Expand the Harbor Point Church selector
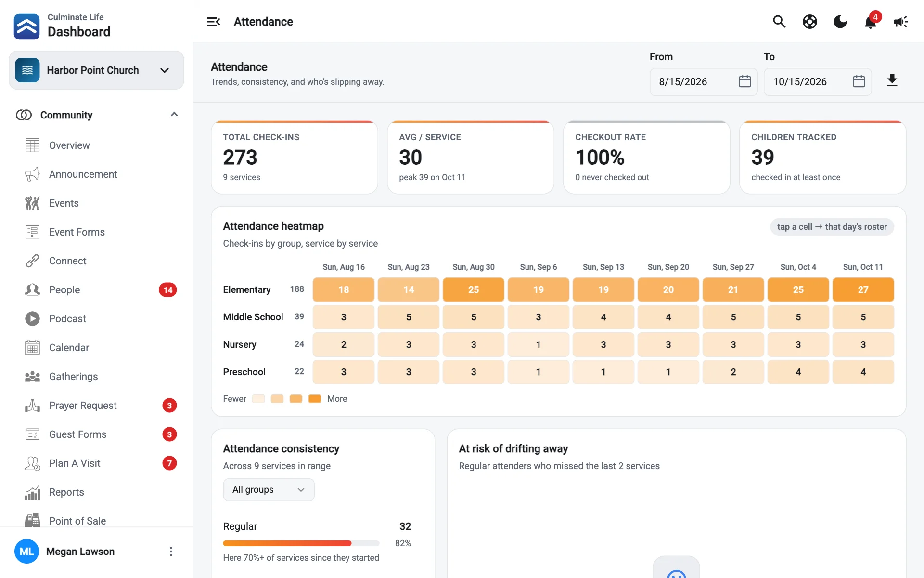The width and height of the screenshot is (924, 578). 96,70
